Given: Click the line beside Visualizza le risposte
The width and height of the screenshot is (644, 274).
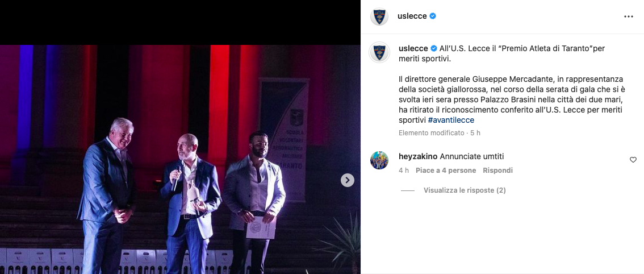Looking at the screenshot, I should point(408,190).
